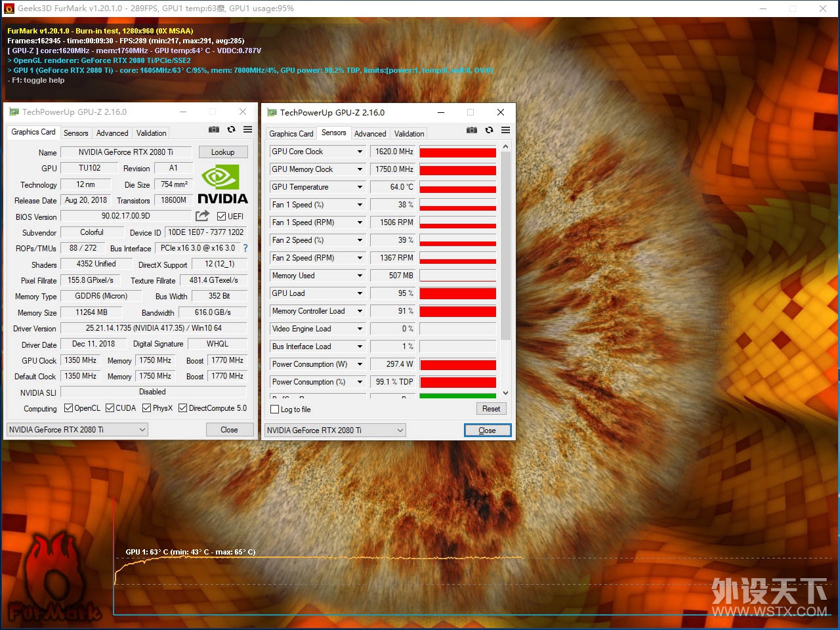Click the Sensors list scroll down arrow

[x=505, y=393]
